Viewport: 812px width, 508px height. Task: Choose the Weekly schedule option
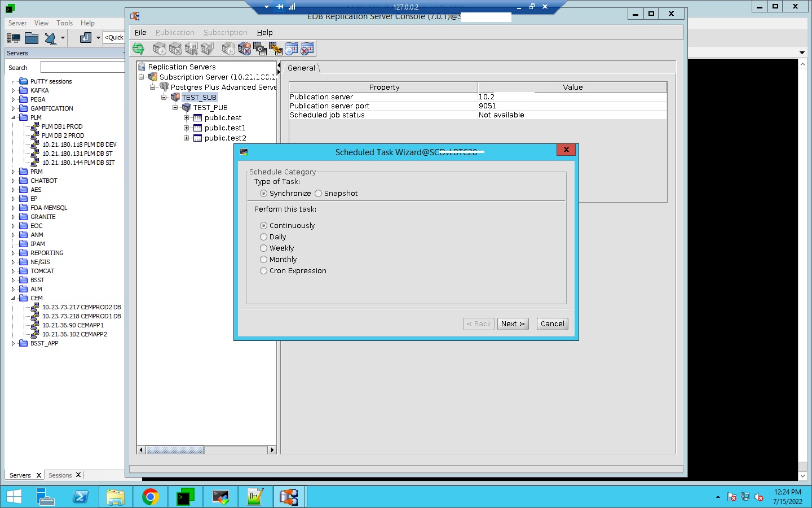pos(277,248)
